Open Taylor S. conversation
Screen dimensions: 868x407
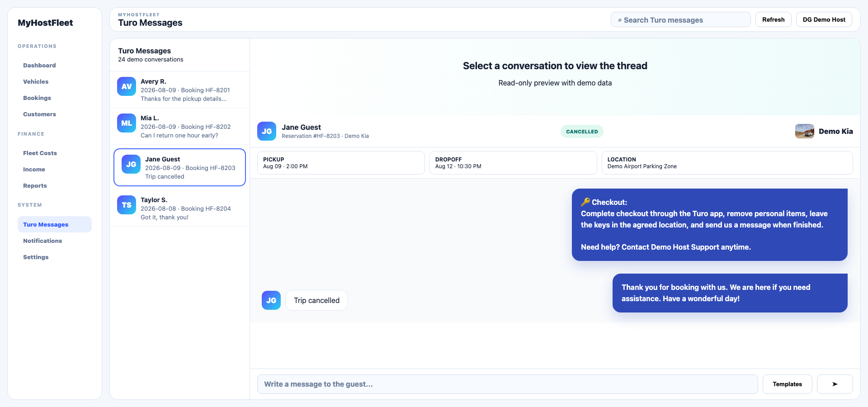(179, 208)
